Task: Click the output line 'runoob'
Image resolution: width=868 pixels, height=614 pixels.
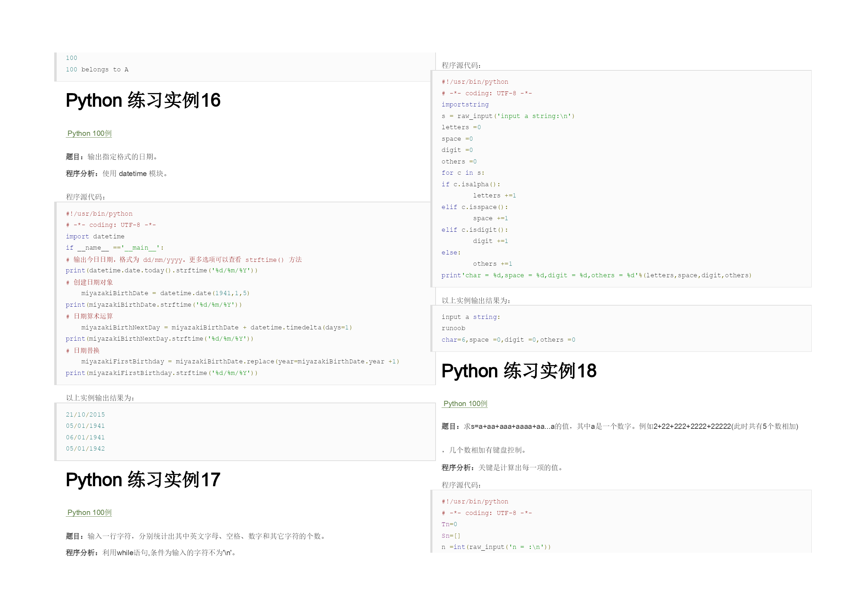Action: tap(453, 328)
